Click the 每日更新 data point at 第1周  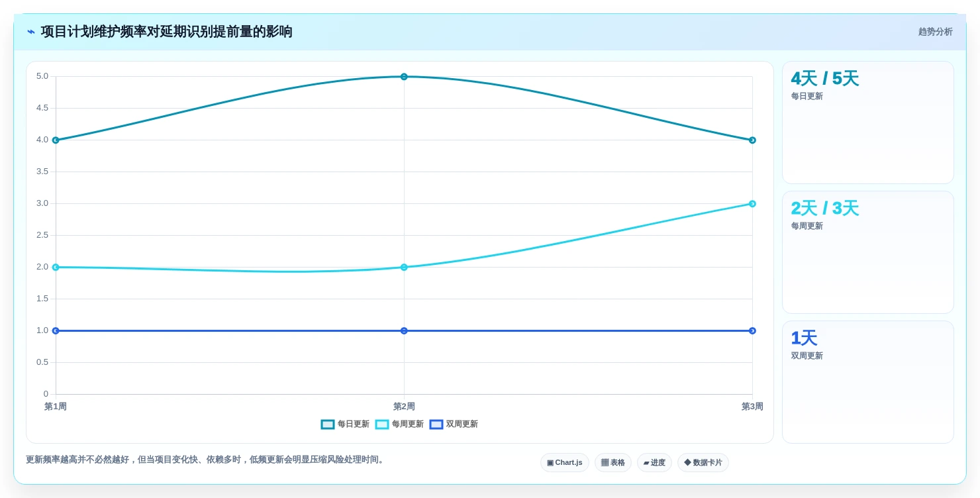click(x=56, y=140)
